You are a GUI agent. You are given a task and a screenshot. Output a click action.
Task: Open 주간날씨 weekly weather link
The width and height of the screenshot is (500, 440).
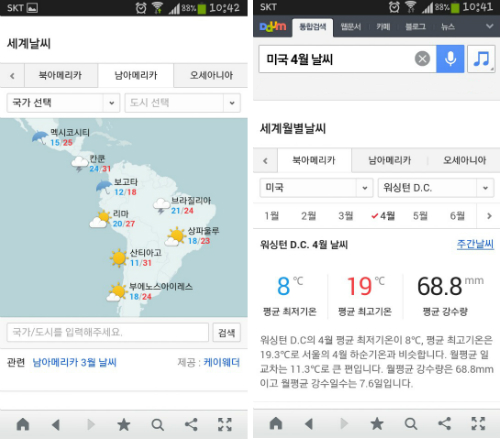pos(475,244)
